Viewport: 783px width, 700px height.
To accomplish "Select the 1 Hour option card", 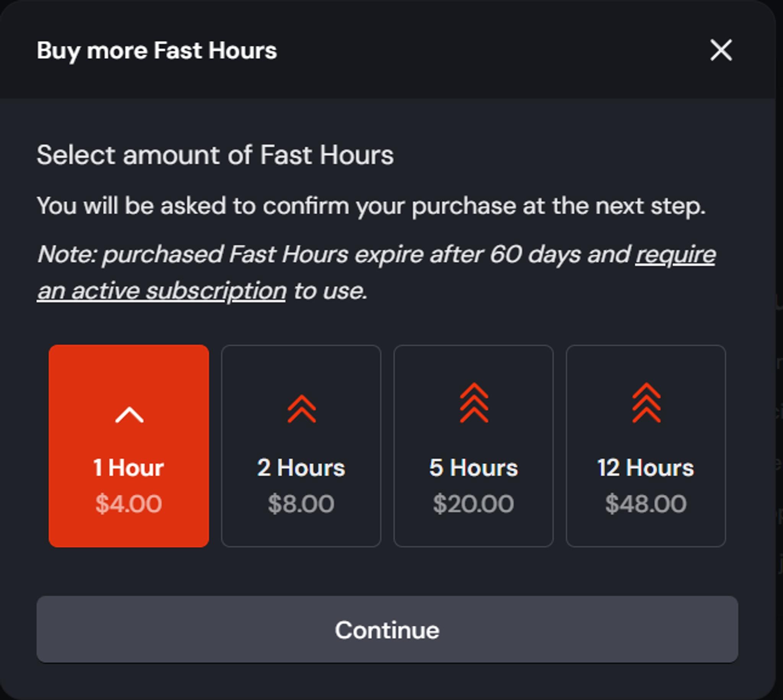I will tap(129, 446).
